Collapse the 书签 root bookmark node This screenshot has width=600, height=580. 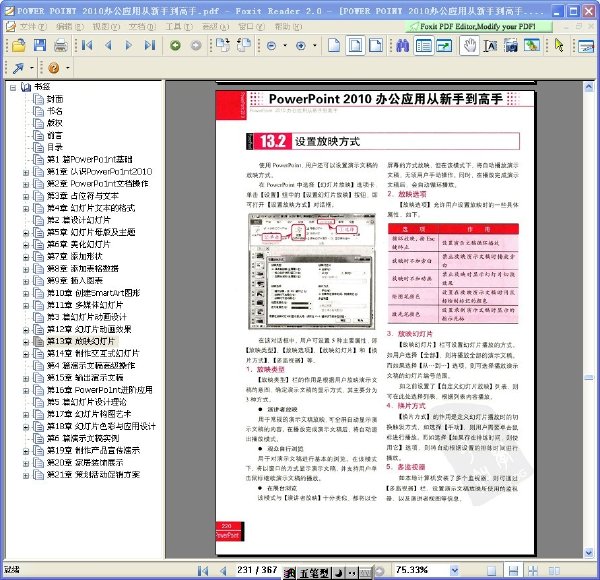(13, 87)
